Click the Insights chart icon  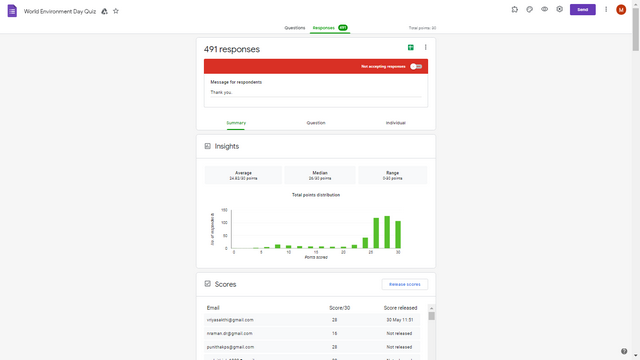pyautogui.click(x=207, y=146)
